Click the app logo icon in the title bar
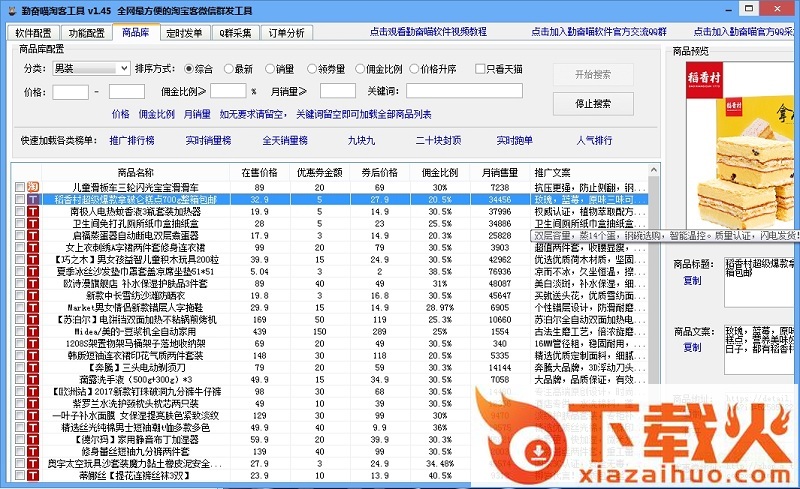The image size is (800, 489). 10,10
